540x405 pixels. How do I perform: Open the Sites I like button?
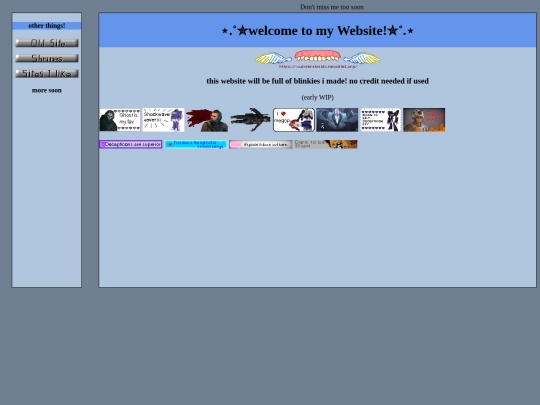(47, 73)
